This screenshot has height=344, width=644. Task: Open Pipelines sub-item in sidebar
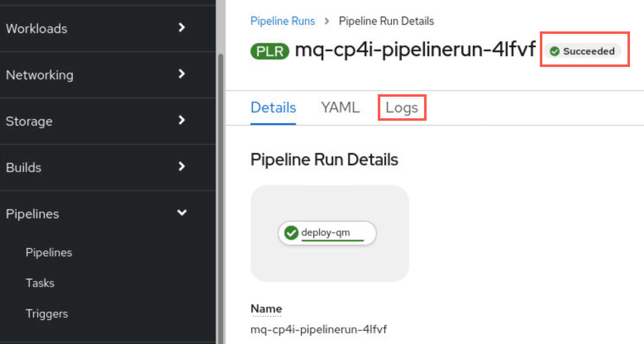(49, 253)
